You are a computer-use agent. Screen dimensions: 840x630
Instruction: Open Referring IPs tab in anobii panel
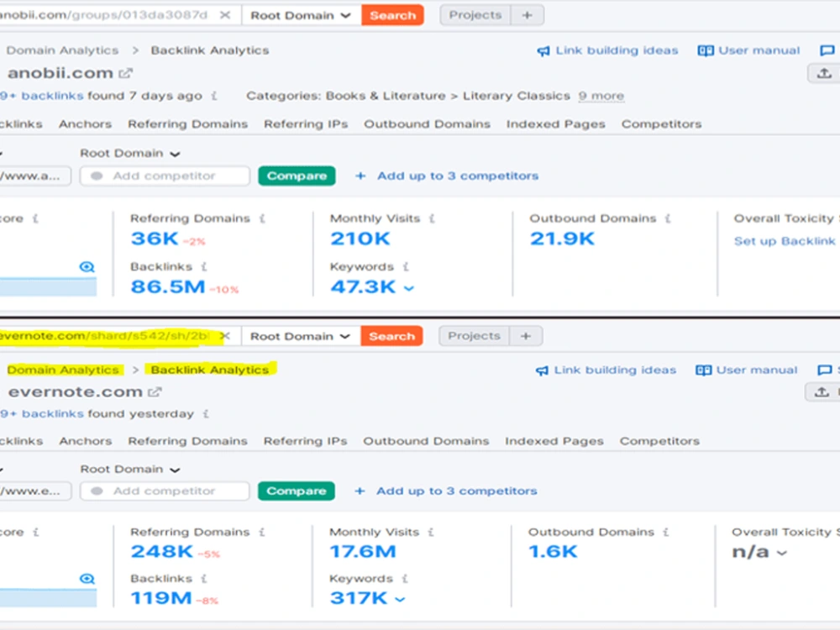tap(306, 124)
